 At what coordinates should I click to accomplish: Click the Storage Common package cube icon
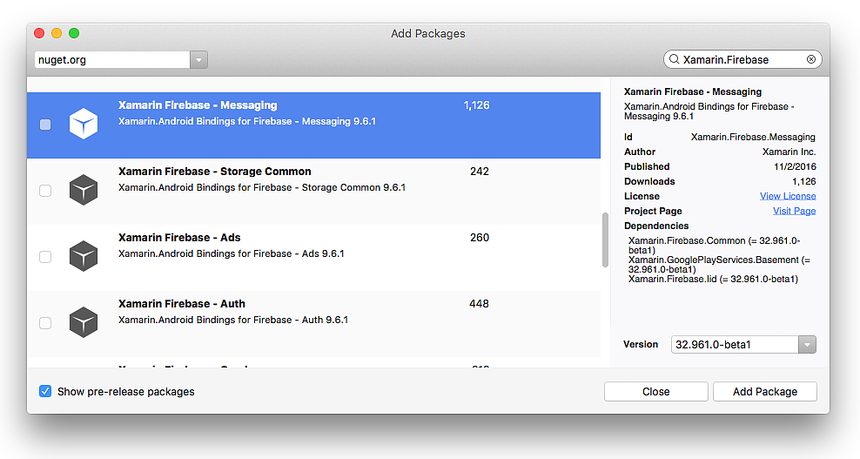pyautogui.click(x=83, y=190)
